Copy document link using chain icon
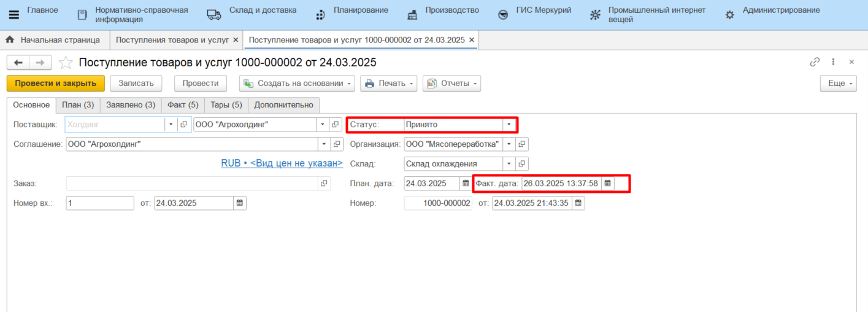 click(x=815, y=62)
